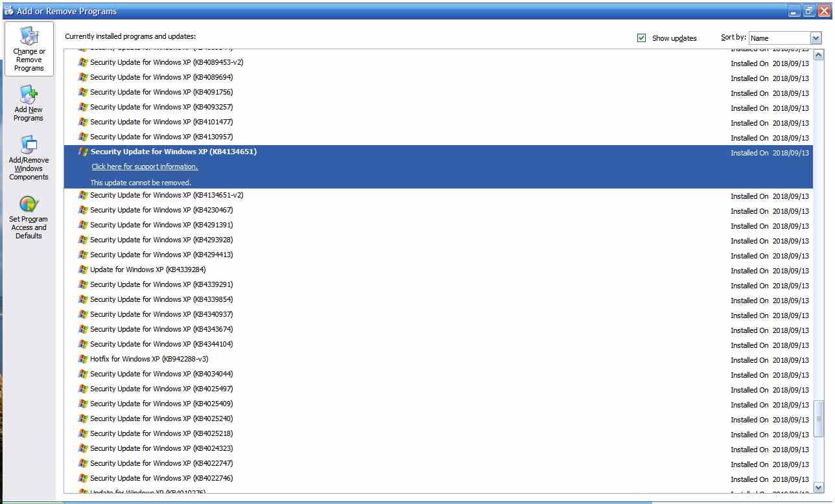Open Change or Remove Programs panel

[29, 49]
